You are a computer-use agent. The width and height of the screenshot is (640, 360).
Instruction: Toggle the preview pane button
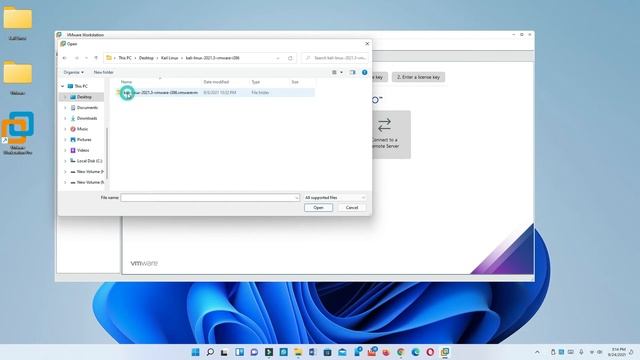click(352, 72)
